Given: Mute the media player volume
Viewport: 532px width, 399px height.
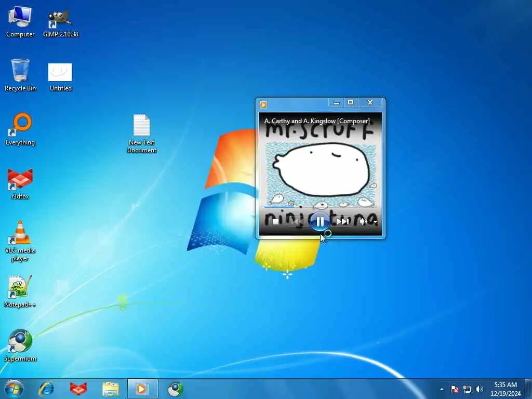Looking at the screenshot, I should [x=363, y=221].
